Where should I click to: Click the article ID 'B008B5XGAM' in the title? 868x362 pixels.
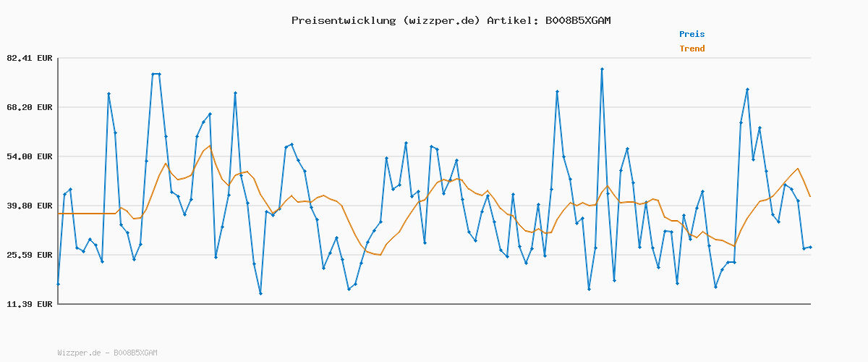[x=578, y=20]
